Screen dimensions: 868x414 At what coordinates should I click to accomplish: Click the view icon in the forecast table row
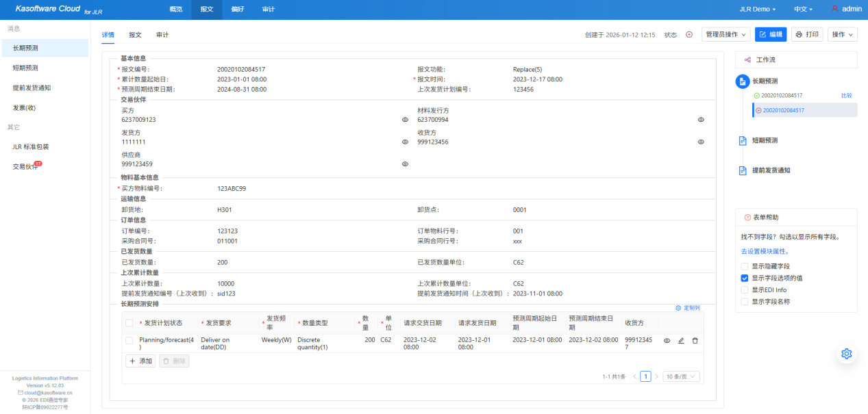point(667,341)
